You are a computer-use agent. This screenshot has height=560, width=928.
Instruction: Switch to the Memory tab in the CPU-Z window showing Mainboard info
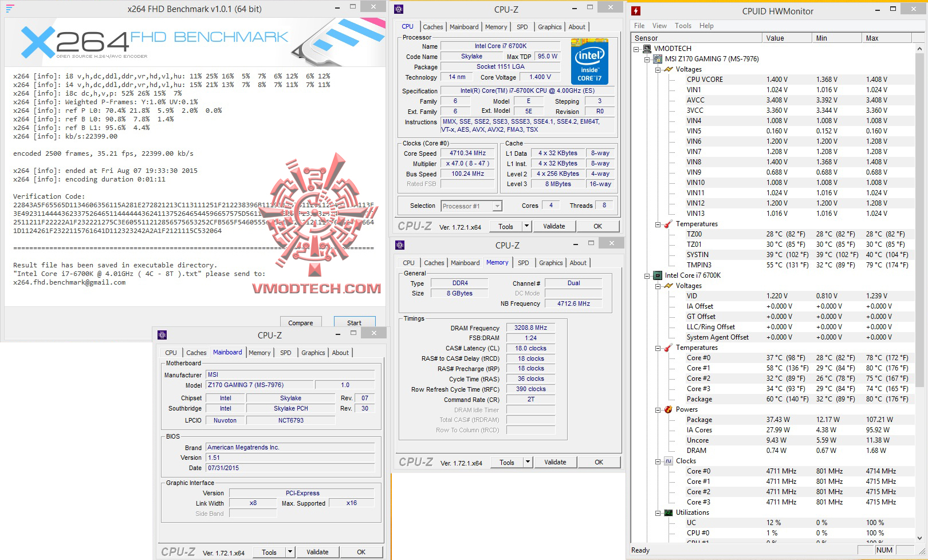click(259, 353)
